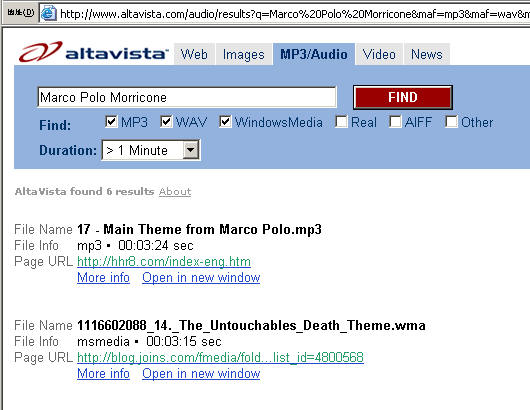The height and width of the screenshot is (410, 530).
Task: Open the About results link
Action: pyautogui.click(x=175, y=191)
